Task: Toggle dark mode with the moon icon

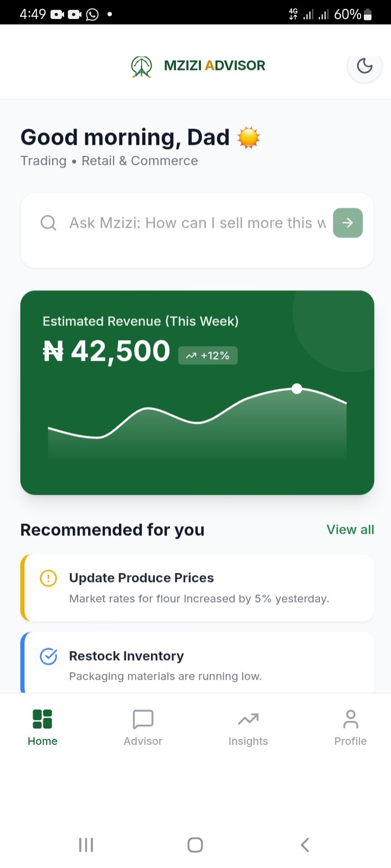Action: [364, 66]
